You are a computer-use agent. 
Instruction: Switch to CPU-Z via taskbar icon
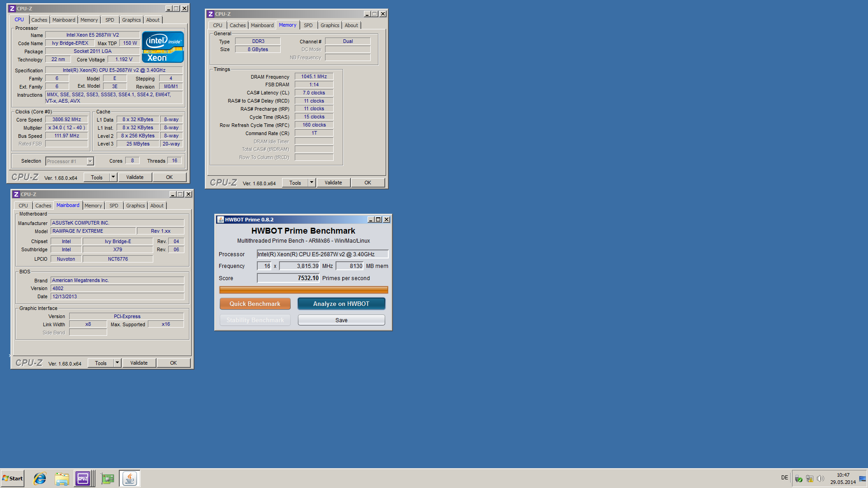point(83,479)
